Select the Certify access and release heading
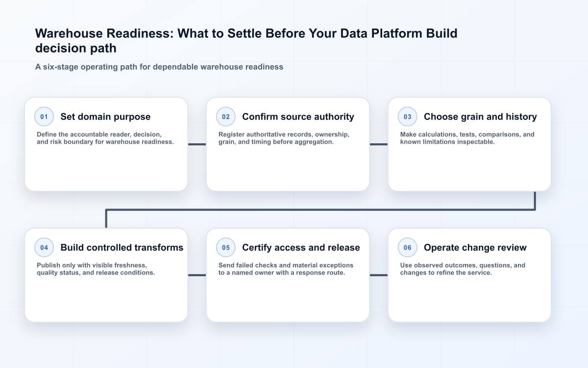This screenshot has height=368, width=588. pos(301,248)
